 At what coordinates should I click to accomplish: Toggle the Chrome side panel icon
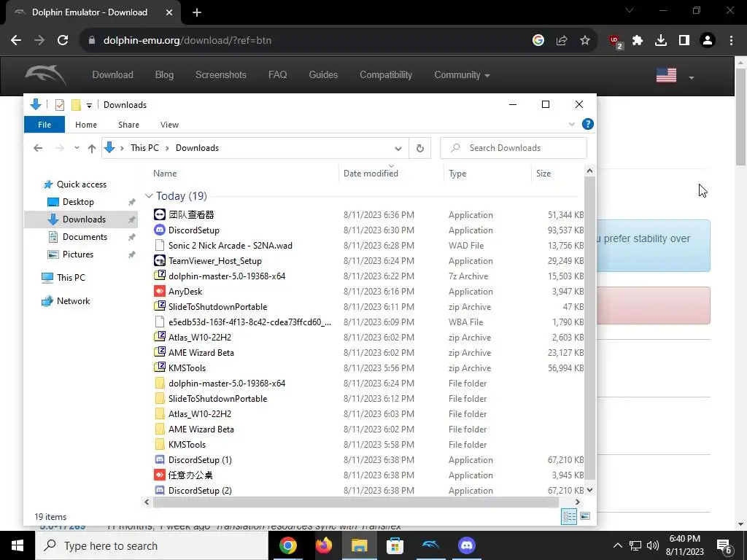pyautogui.click(x=684, y=41)
